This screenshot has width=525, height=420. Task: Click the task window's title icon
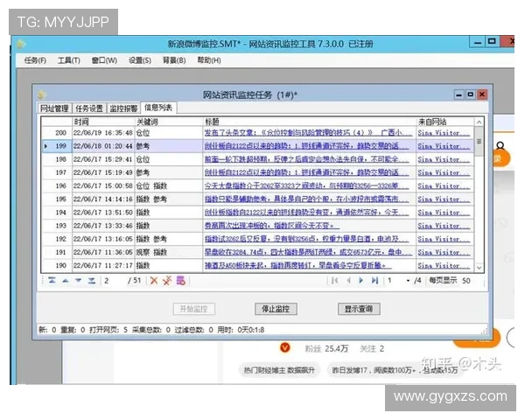(x=42, y=94)
